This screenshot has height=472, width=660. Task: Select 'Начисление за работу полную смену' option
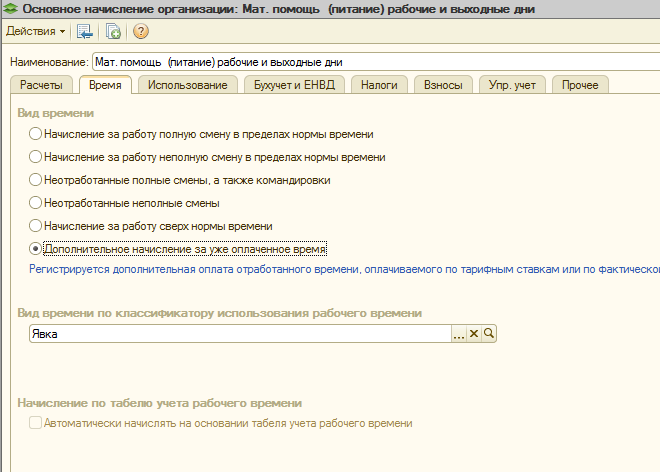36,134
